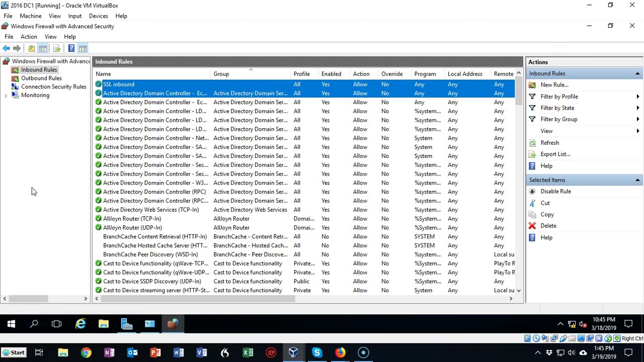Click the Export List icon in Actions pane
Screen dimensions: 644x362
(x=532, y=154)
